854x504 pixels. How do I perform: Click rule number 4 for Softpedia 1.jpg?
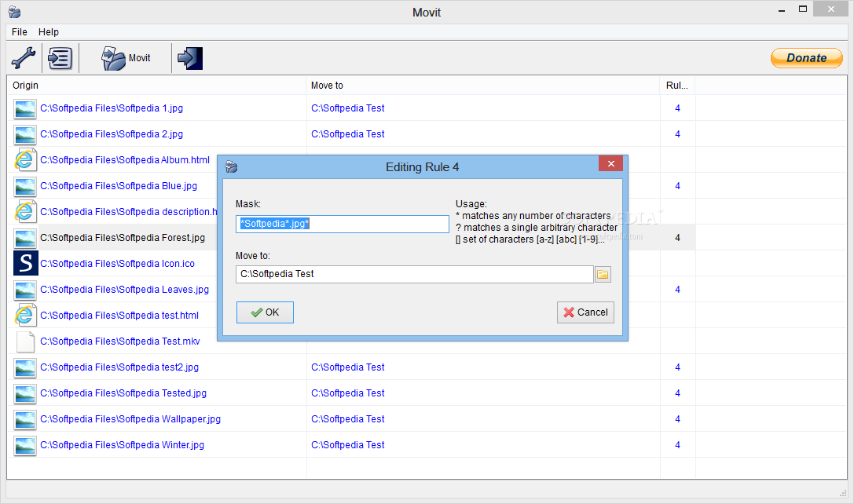click(x=677, y=108)
